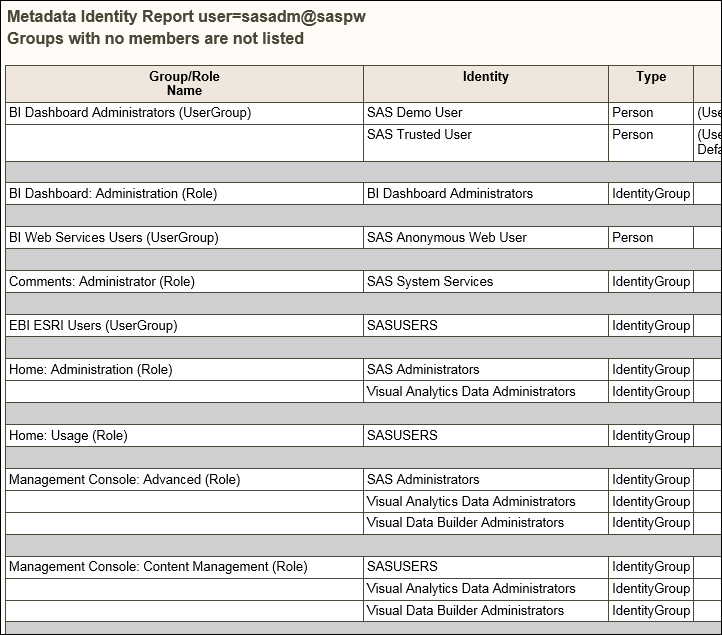Select the SAS Trusted User identity cell
722x635 pixels.
(x=419, y=135)
